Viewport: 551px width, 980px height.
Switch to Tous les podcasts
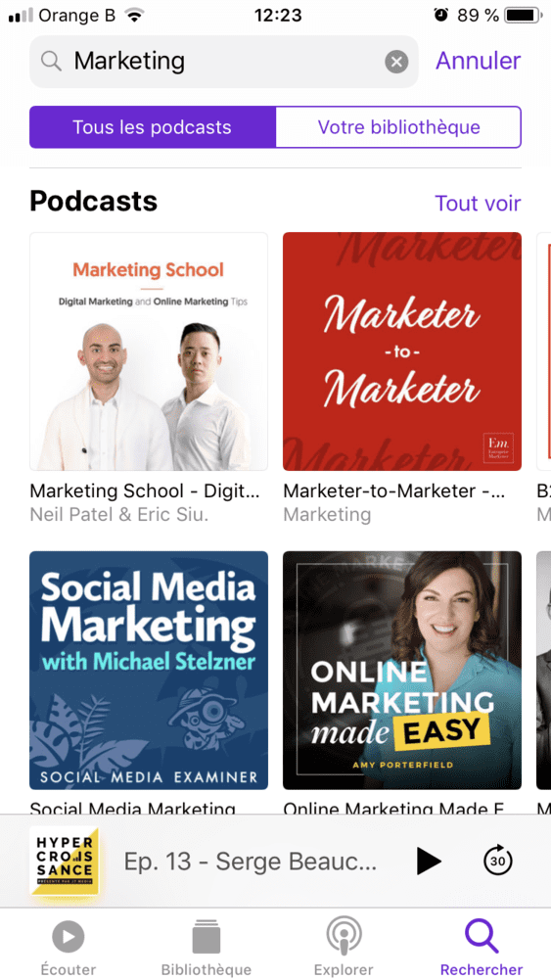(153, 127)
